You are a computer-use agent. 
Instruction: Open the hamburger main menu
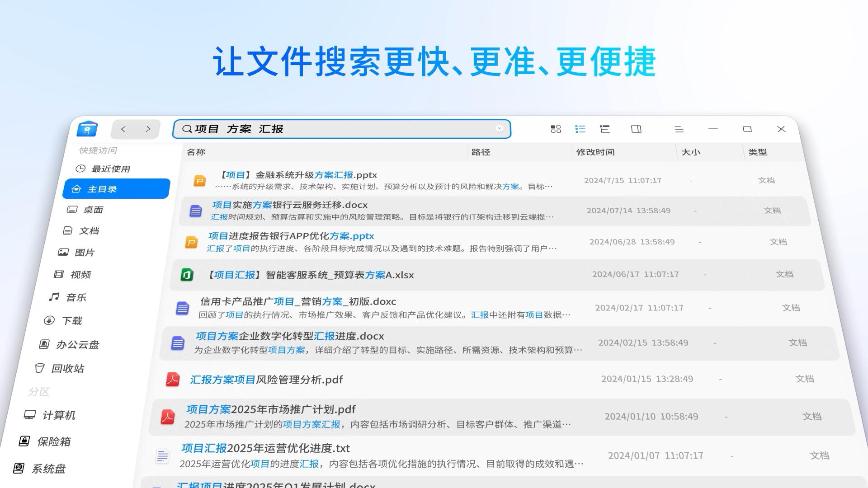point(679,129)
